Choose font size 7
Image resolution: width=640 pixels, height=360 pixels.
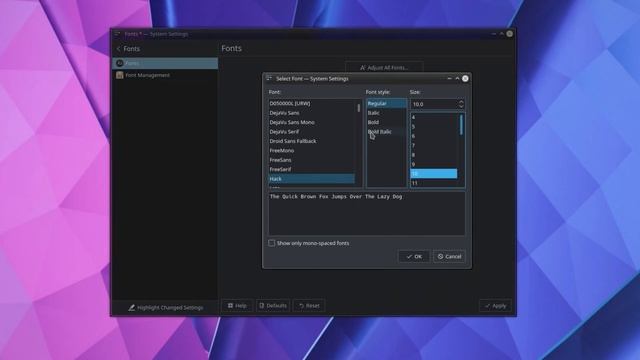pos(433,146)
